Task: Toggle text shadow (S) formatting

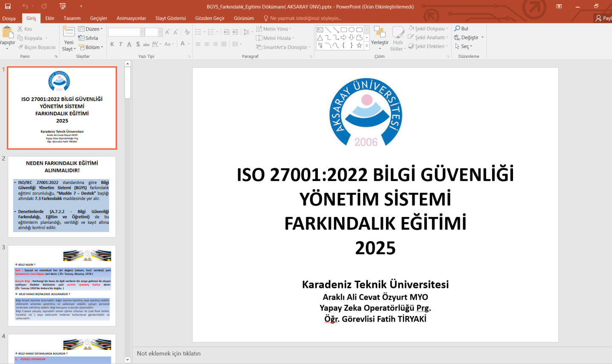Action: pos(138,44)
